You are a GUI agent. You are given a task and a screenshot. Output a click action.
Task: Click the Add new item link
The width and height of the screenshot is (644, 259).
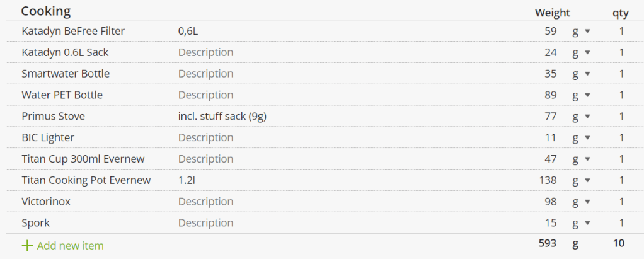coord(70,246)
